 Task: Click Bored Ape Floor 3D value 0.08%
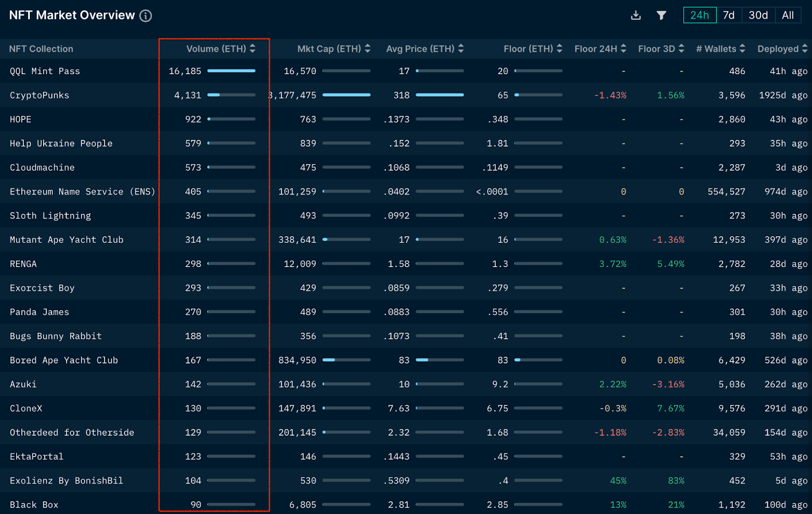[670, 360]
